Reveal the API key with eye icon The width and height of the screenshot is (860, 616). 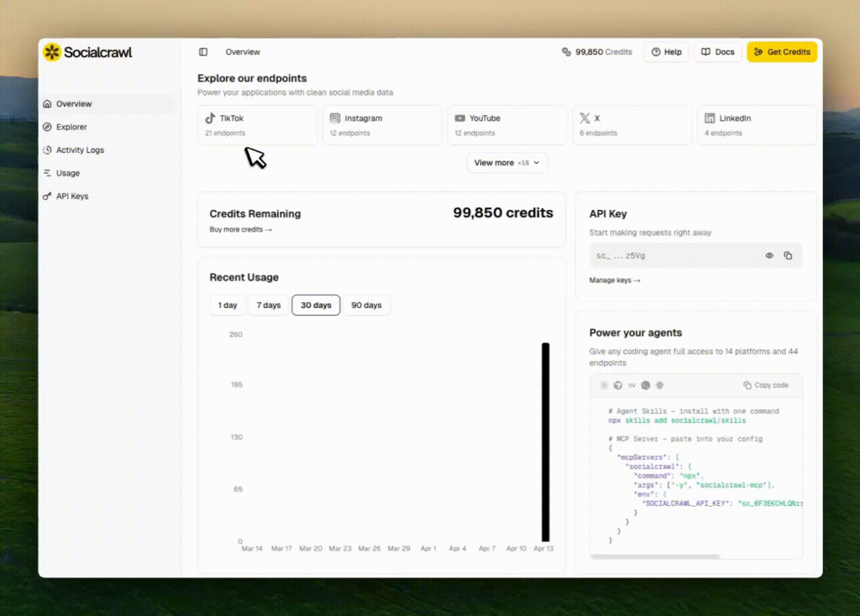[x=769, y=256]
